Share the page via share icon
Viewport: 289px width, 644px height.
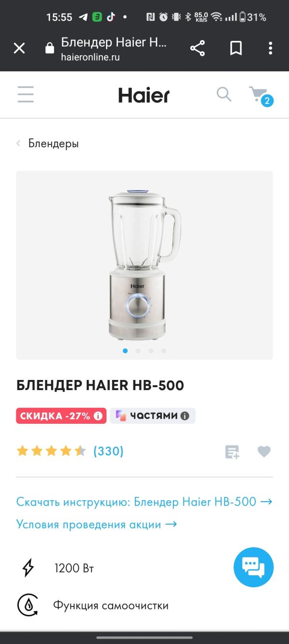click(x=197, y=48)
